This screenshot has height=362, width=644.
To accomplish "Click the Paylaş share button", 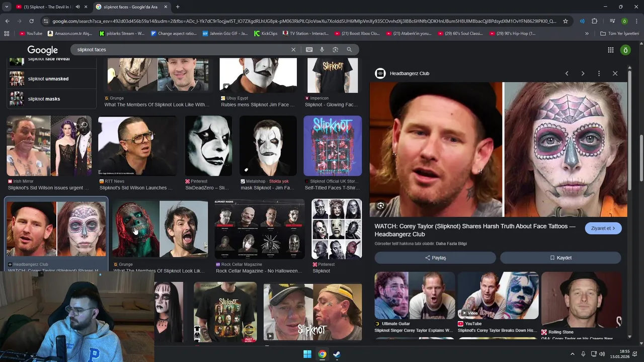I will (x=435, y=257).
